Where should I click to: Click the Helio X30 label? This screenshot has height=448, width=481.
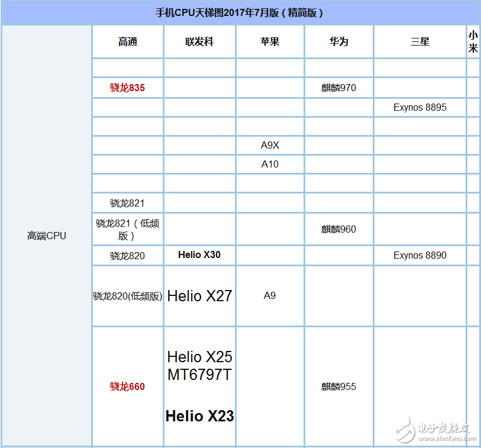196,256
